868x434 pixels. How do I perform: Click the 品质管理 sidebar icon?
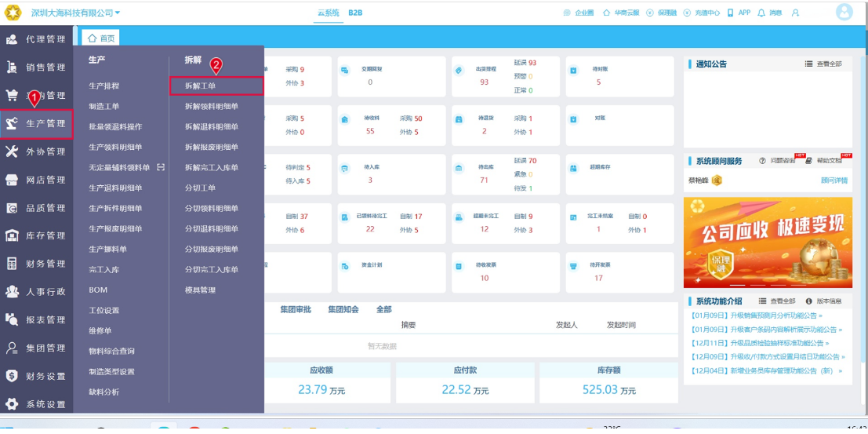tap(12, 208)
